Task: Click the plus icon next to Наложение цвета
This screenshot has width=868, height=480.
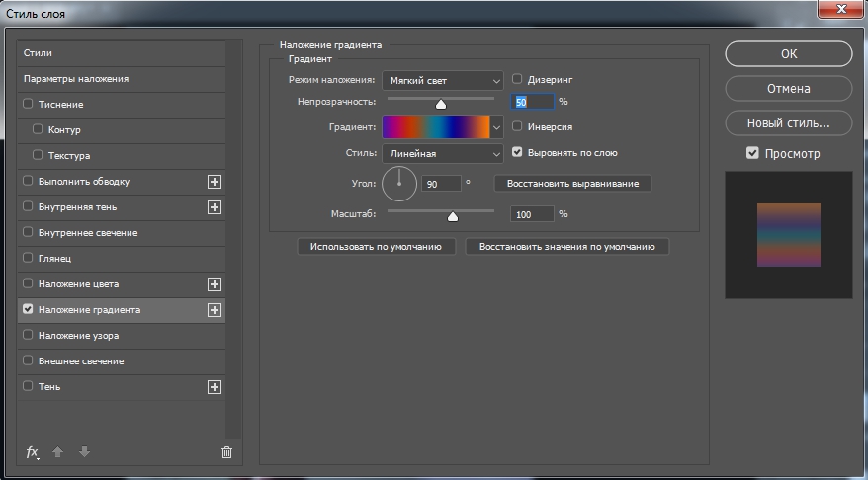Action: click(214, 284)
